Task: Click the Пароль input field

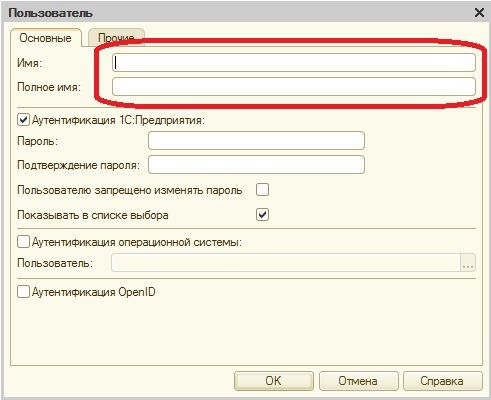Action: click(x=256, y=140)
